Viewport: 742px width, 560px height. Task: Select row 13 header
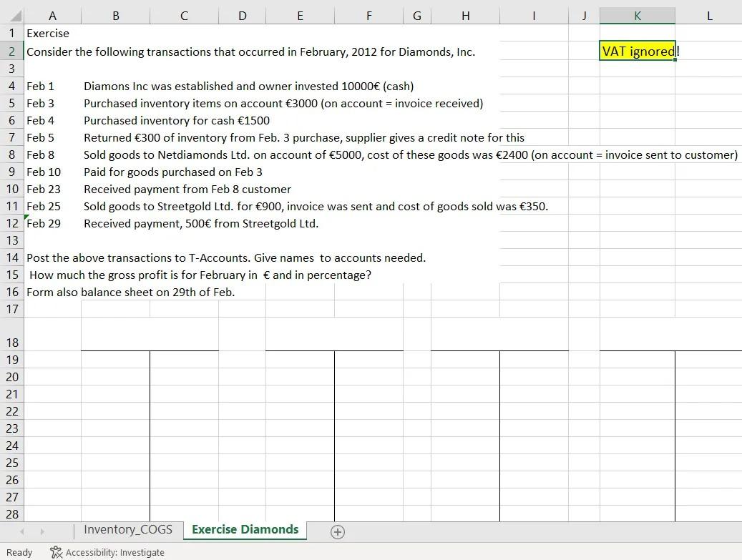tap(12, 240)
